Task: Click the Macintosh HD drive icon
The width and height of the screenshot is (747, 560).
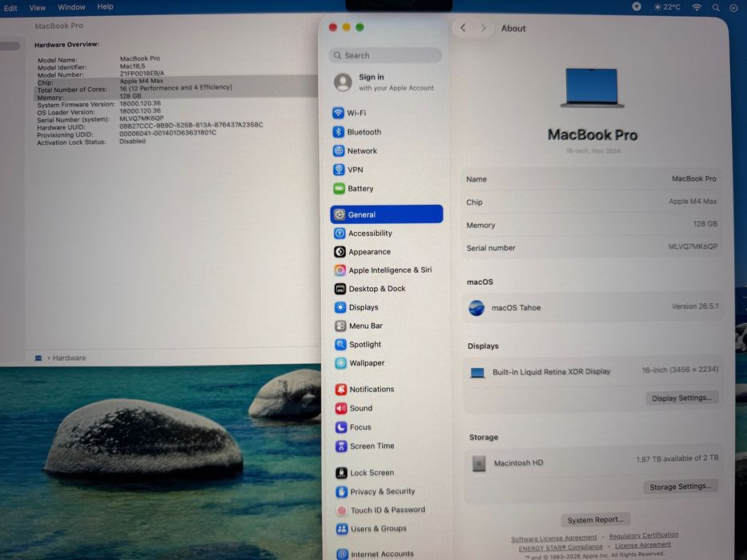Action: point(479,463)
